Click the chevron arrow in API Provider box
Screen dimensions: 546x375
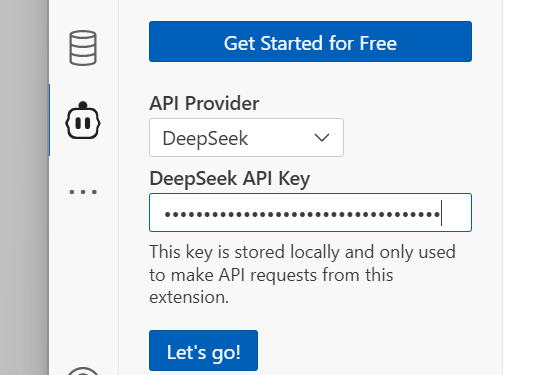321,138
